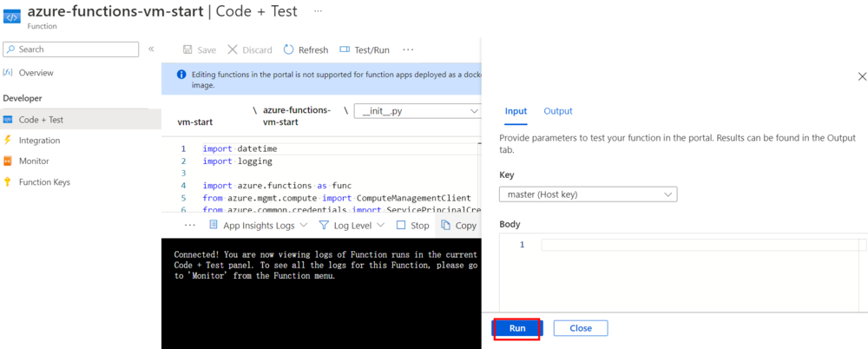Click the Refresh circular arrow icon

[288, 49]
